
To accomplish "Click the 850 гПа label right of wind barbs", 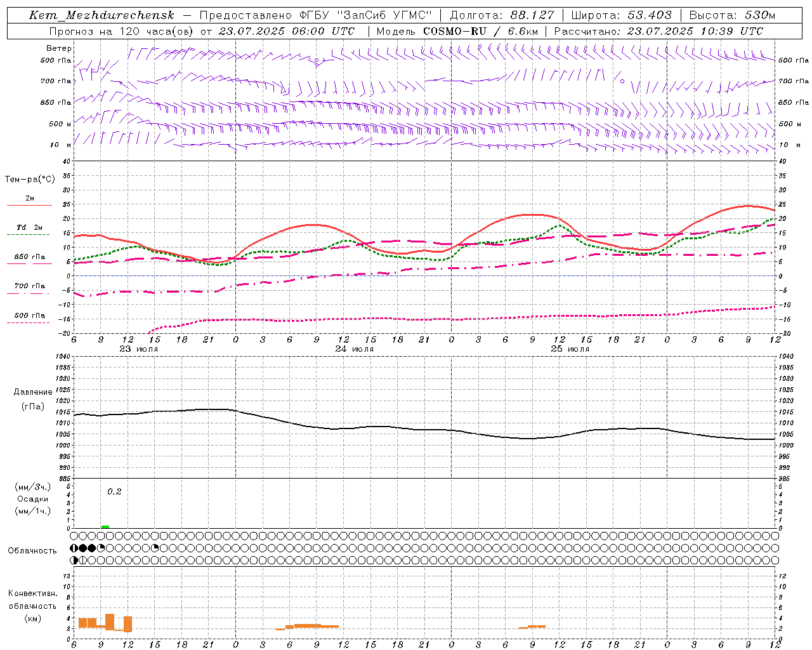I will [x=794, y=102].
